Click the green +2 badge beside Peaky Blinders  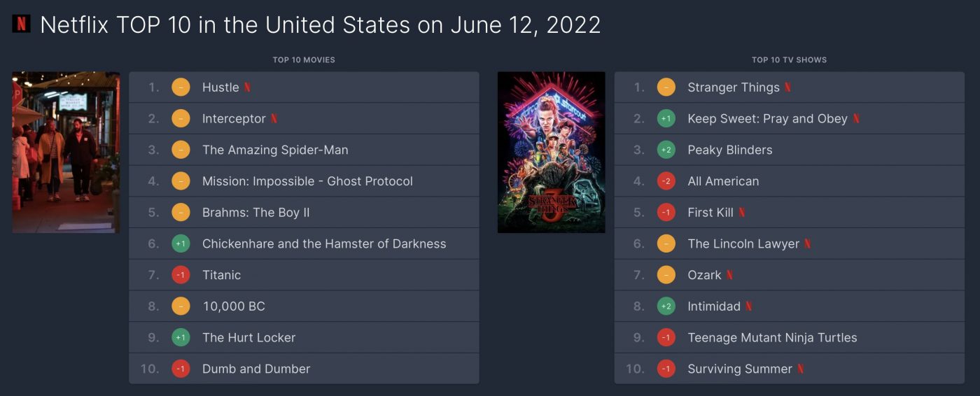666,150
